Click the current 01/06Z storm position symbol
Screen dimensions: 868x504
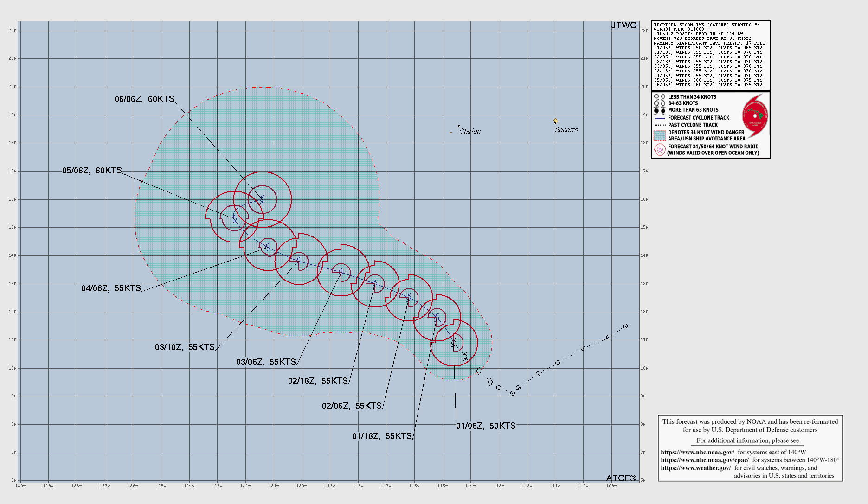[x=454, y=343]
